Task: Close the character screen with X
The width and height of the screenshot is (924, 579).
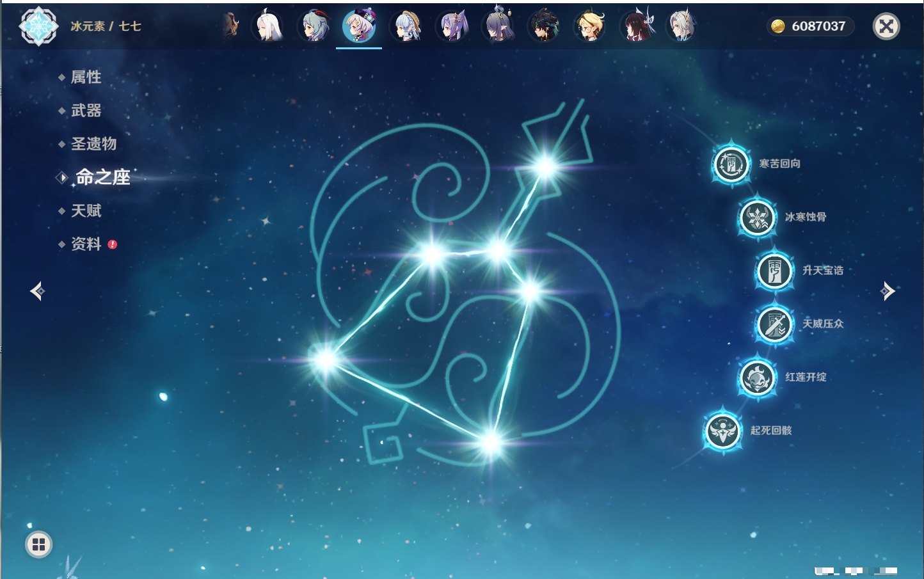Action: [886, 26]
